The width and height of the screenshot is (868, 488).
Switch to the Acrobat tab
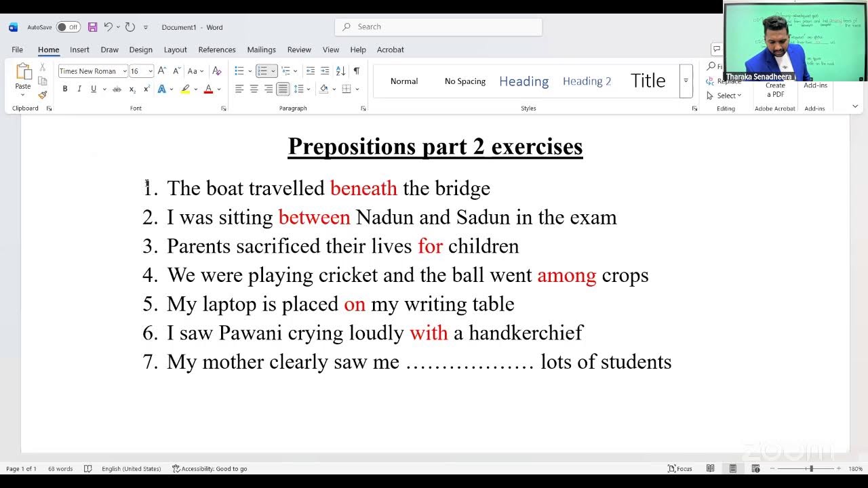coord(391,49)
